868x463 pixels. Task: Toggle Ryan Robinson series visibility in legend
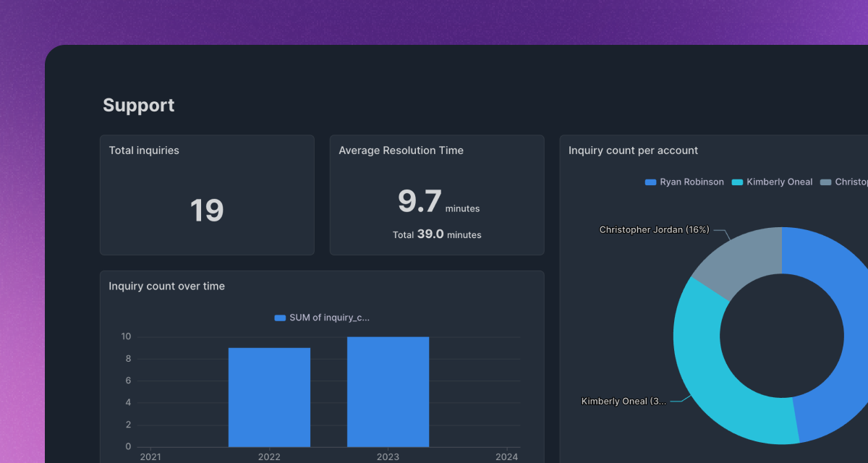(x=684, y=182)
